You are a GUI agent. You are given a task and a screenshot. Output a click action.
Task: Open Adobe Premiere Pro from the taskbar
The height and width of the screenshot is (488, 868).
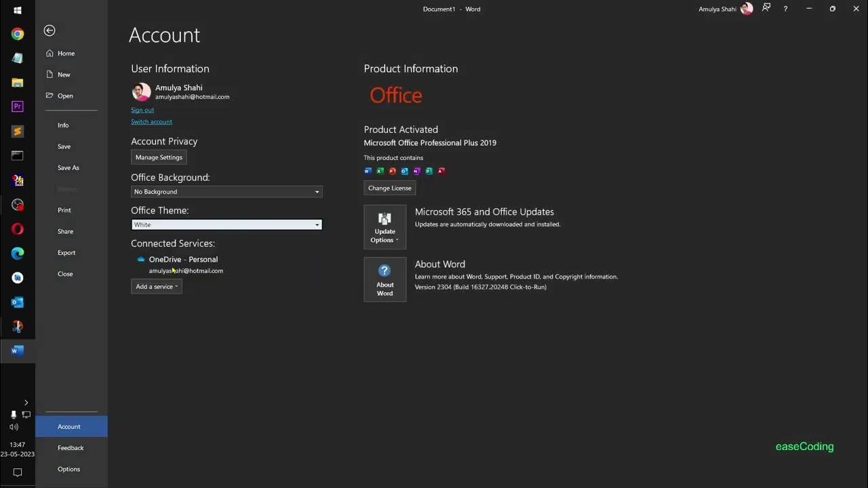pos(18,106)
